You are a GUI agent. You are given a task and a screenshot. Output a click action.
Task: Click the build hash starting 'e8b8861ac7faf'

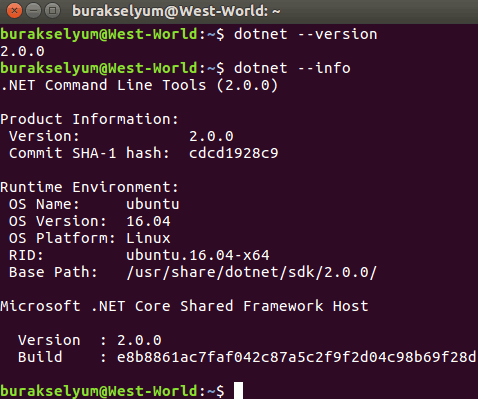pos(297,357)
